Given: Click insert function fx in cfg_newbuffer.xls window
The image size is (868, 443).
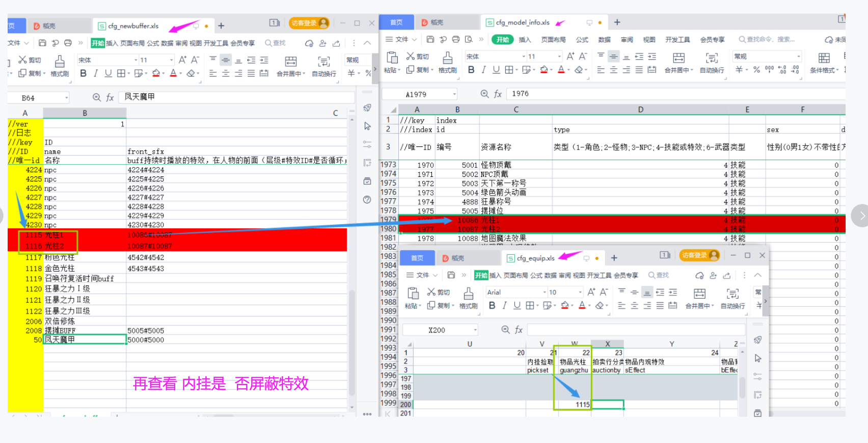Looking at the screenshot, I should point(110,97).
